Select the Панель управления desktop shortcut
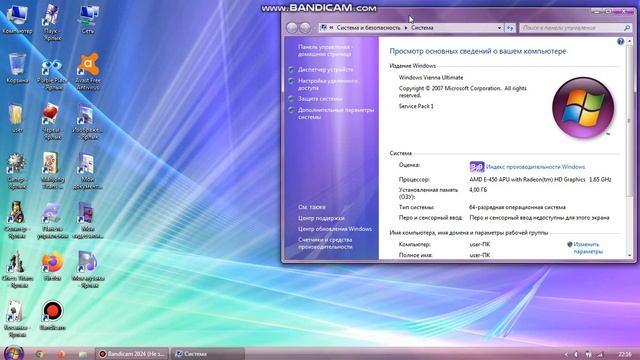The height and width of the screenshot is (360, 640). [52, 220]
